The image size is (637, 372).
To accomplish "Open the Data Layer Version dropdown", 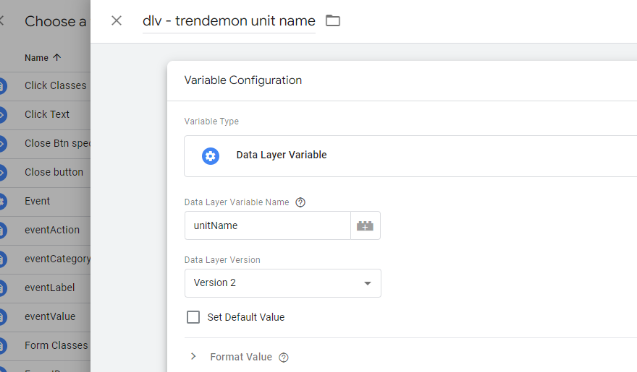I will pyautogui.click(x=283, y=283).
